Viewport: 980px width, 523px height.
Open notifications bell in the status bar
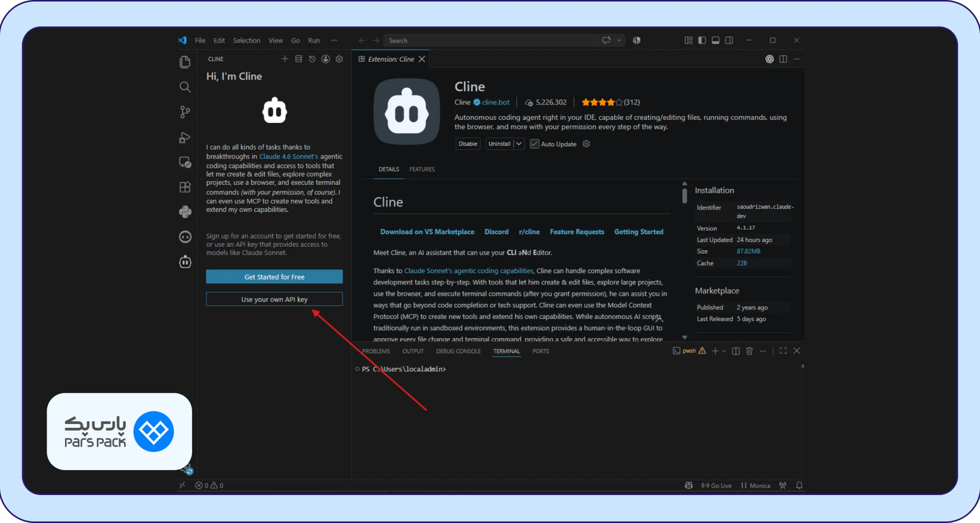pos(799,485)
